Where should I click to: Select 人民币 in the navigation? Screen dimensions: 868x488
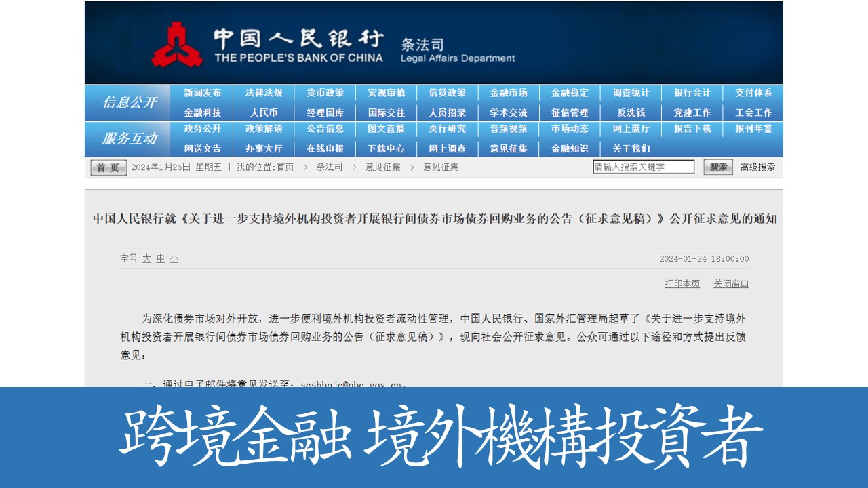click(x=264, y=113)
